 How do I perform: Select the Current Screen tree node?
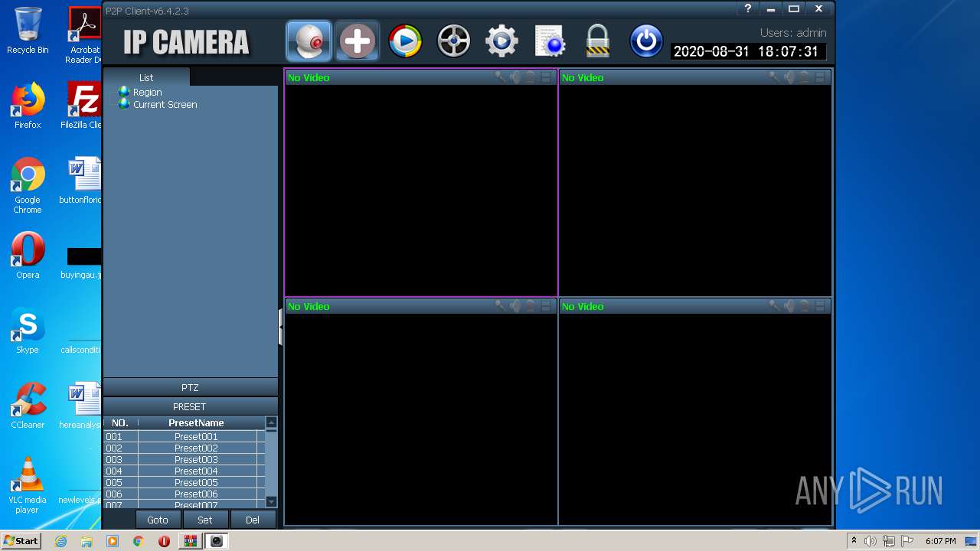(165, 104)
